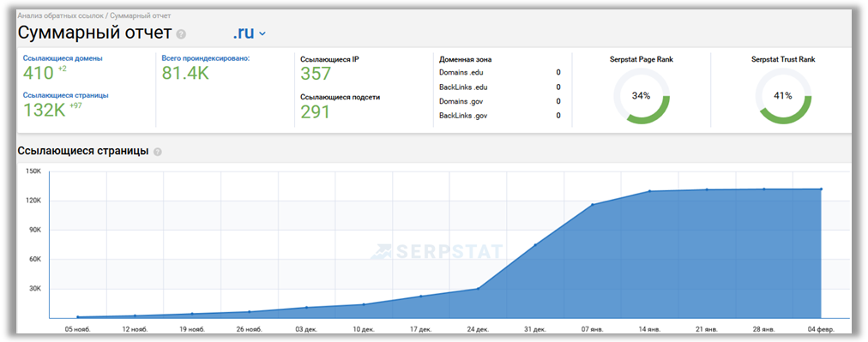Click the 21 янв. x-axis label
This screenshot has width=868, height=342.
707,329
